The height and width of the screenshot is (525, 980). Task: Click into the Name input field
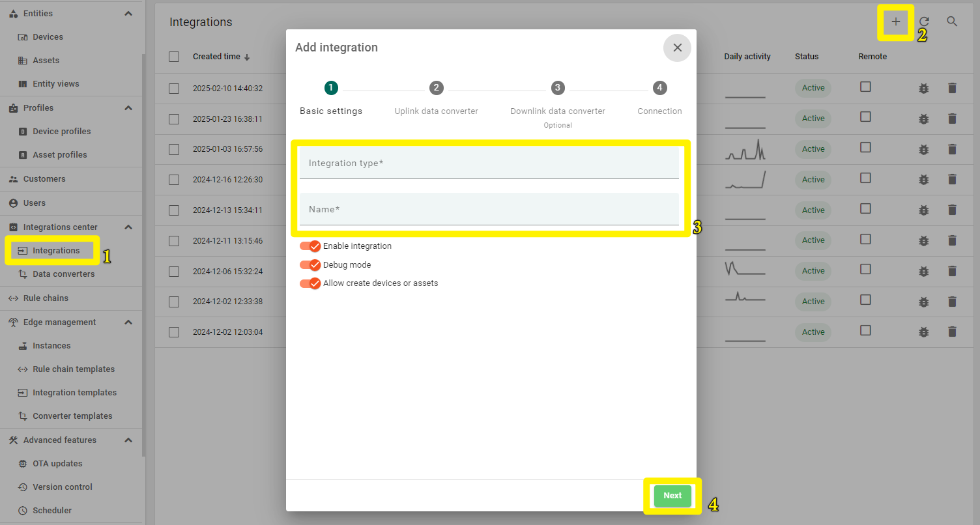pyautogui.click(x=489, y=210)
